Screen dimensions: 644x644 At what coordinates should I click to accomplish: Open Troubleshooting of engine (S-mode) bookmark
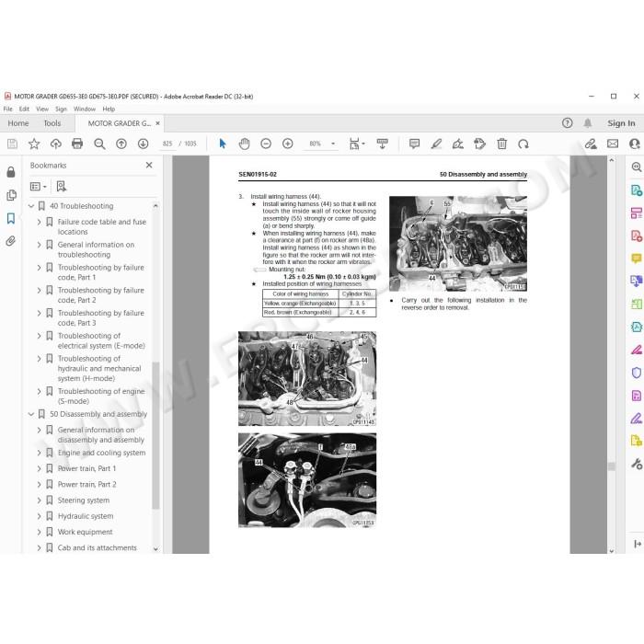101,396
